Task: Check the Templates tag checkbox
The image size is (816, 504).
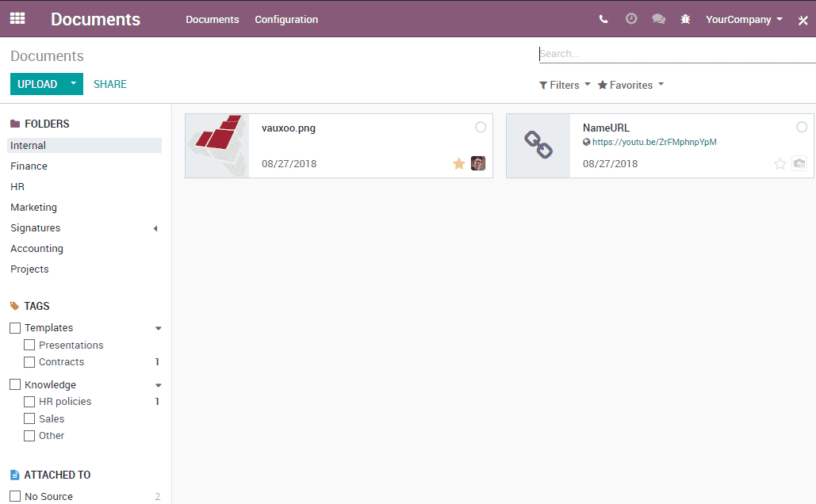Action: 15,328
